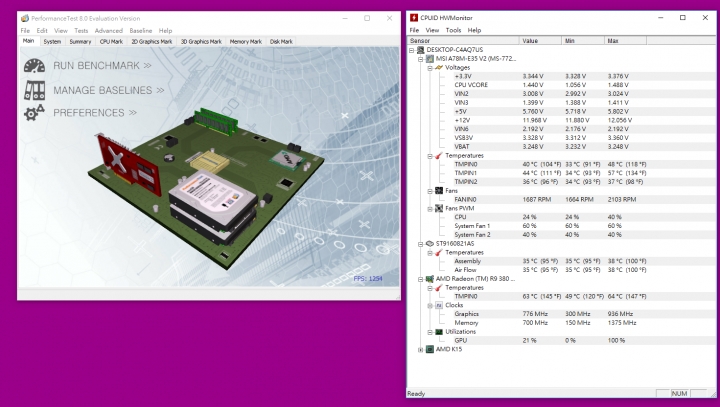Click the Fans PWM fan icon

point(439,209)
